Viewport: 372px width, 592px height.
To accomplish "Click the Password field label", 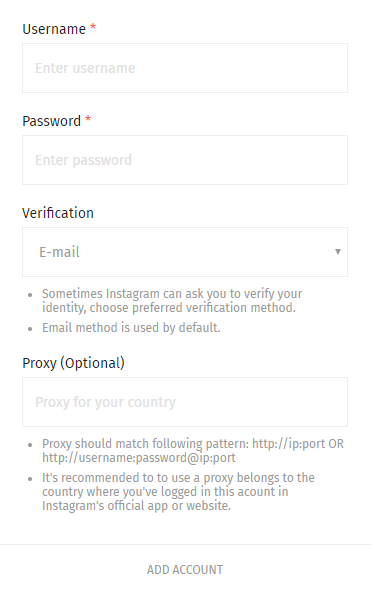I will (x=51, y=121).
